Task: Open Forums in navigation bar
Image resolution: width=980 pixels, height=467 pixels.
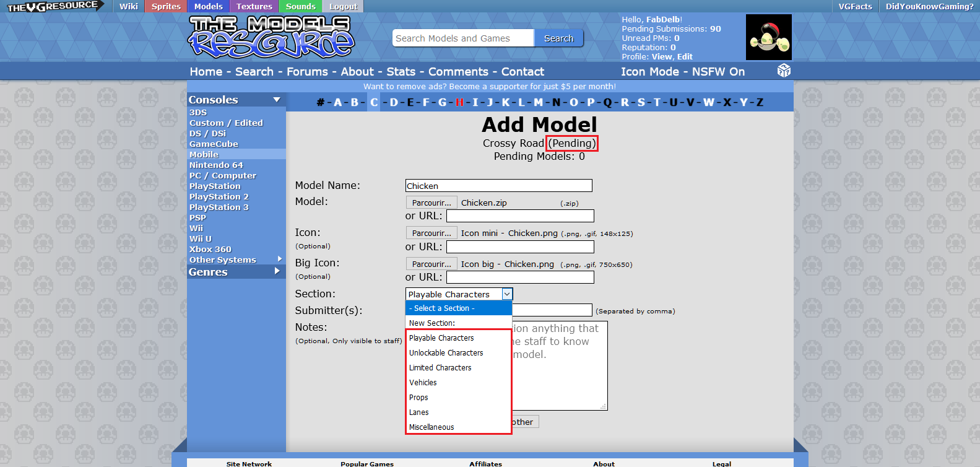Action: pyautogui.click(x=307, y=72)
